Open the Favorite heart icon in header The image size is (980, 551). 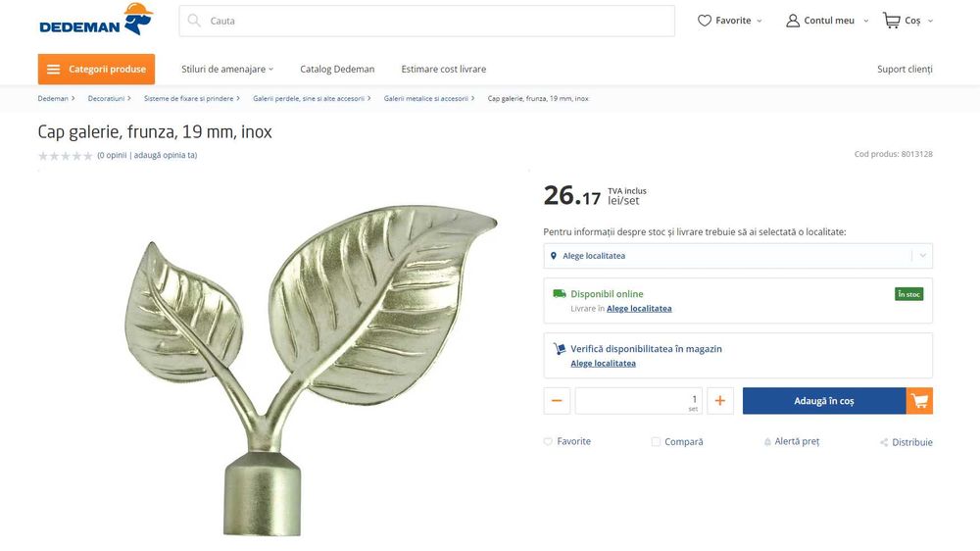704,21
